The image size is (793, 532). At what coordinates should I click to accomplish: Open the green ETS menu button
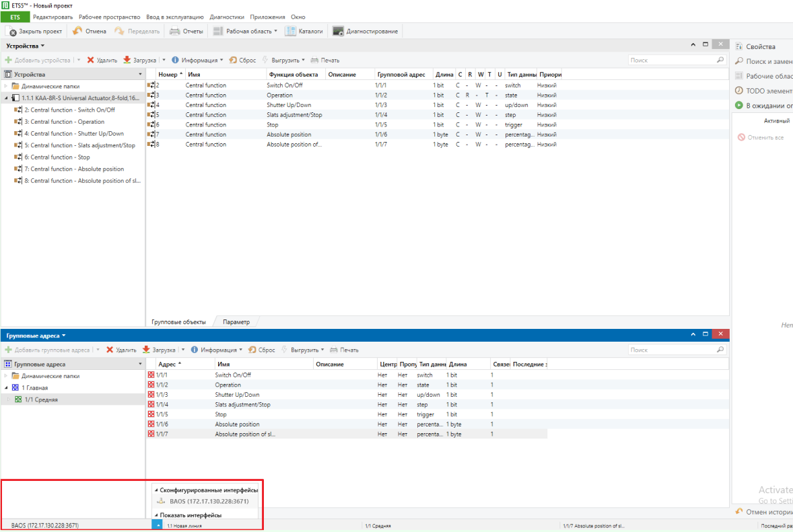(x=15, y=17)
